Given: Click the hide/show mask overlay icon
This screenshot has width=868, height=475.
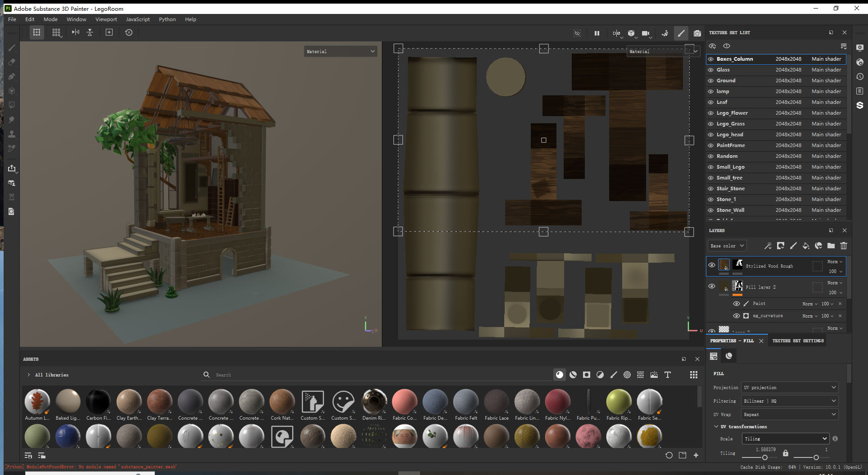Looking at the screenshot, I should [x=577, y=33].
